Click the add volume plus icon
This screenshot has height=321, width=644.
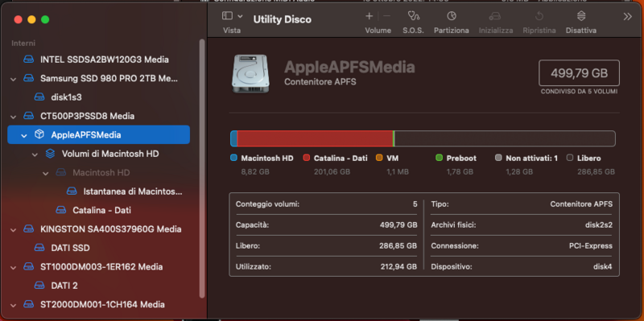[x=369, y=16]
